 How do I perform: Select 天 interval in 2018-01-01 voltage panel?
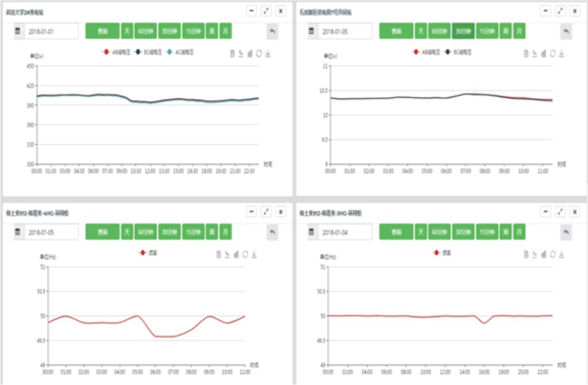[127, 31]
